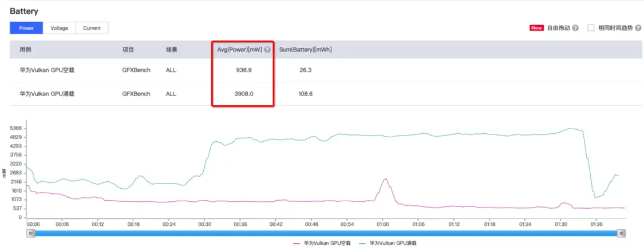Click right handle of time range slider
This screenshot has width=644, height=251.
click(x=622, y=233)
